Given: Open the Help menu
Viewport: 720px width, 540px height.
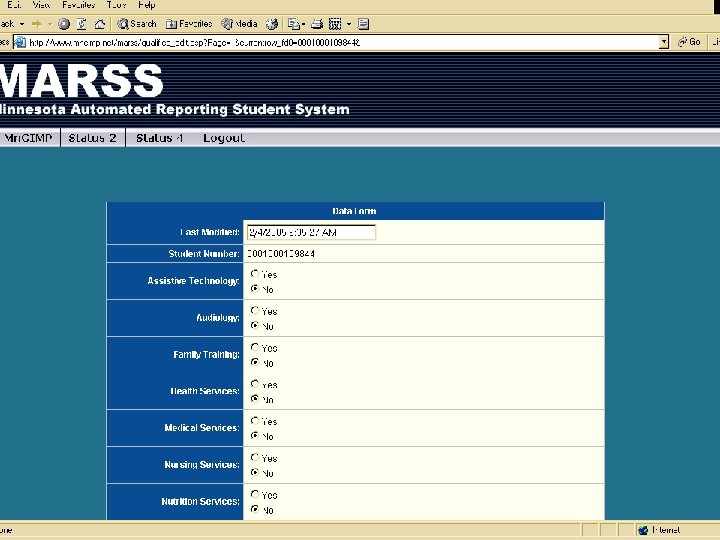Looking at the screenshot, I should pyautogui.click(x=147, y=5).
